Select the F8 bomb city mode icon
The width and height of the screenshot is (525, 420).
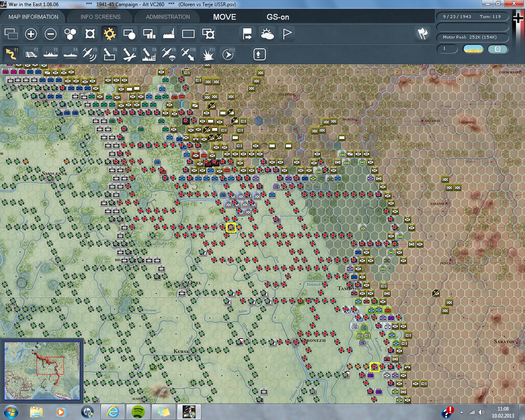149,54
